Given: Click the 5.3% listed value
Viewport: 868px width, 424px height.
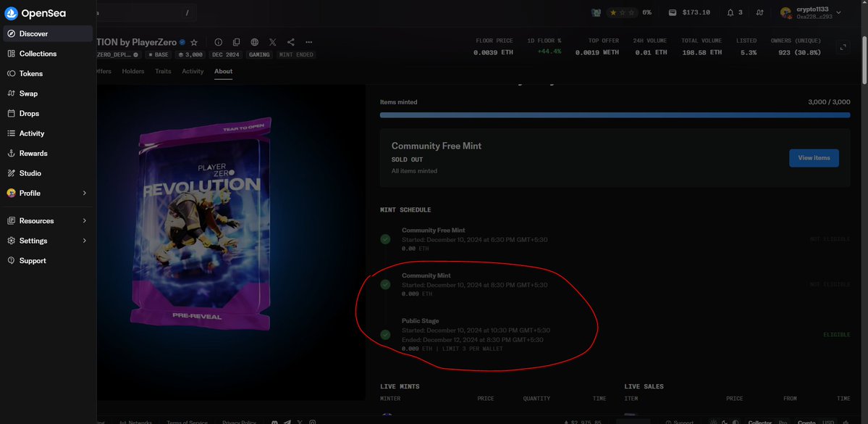Looking at the screenshot, I should click(749, 52).
